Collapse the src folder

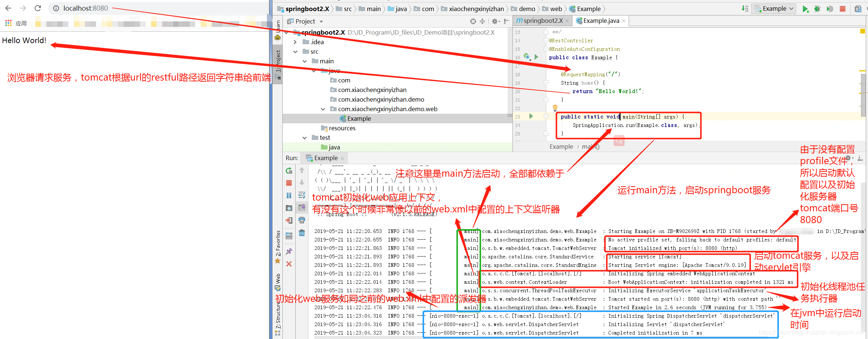[x=295, y=52]
